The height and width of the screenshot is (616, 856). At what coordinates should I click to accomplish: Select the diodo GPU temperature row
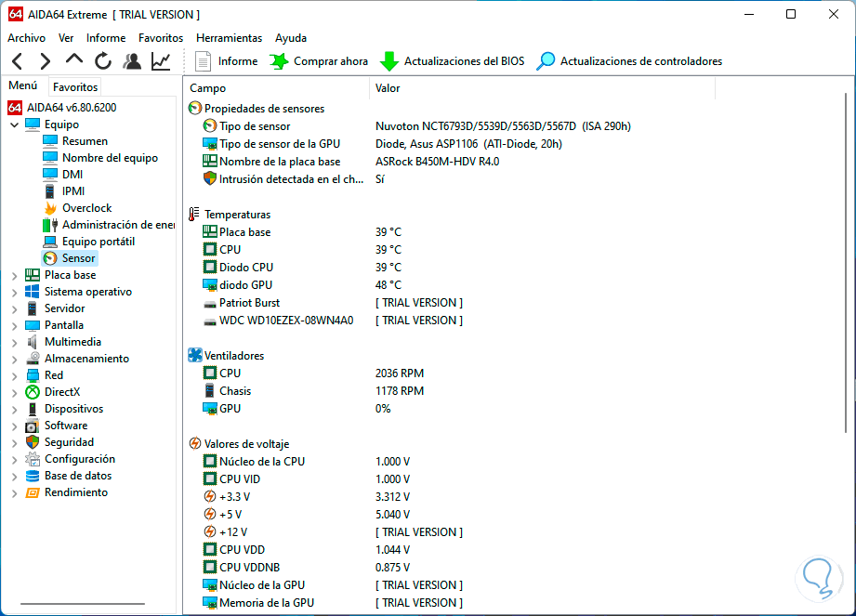coord(301,285)
